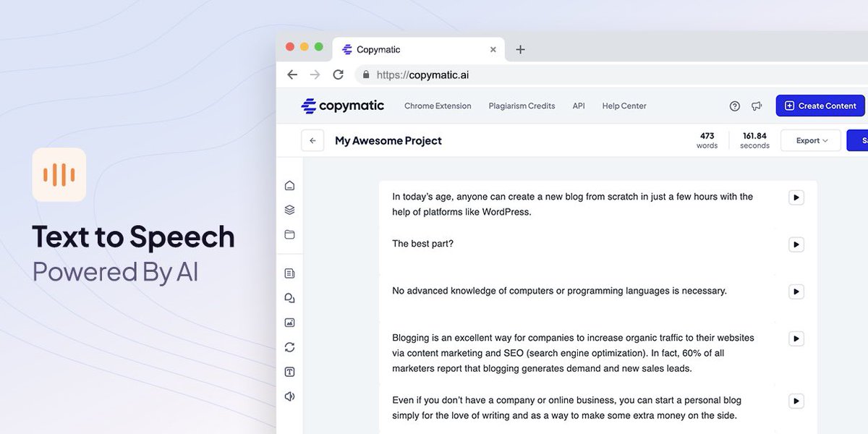Click the My Awesome Project title
This screenshot has height=434, width=868.
click(x=388, y=141)
